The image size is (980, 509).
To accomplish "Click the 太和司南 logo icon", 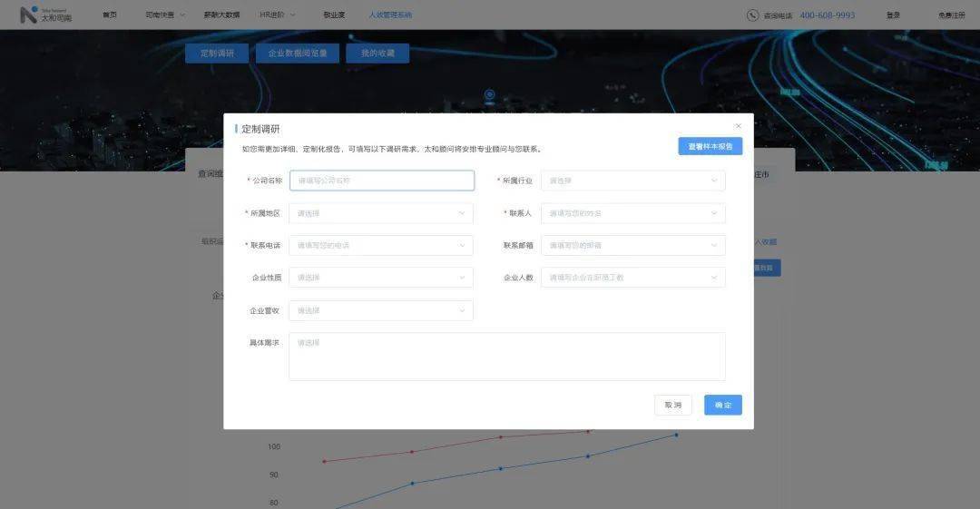I will point(28,15).
